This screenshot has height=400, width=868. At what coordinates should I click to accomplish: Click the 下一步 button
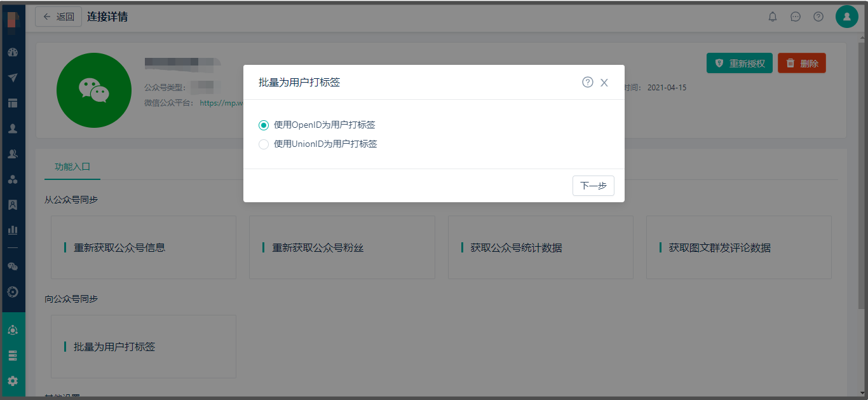593,186
